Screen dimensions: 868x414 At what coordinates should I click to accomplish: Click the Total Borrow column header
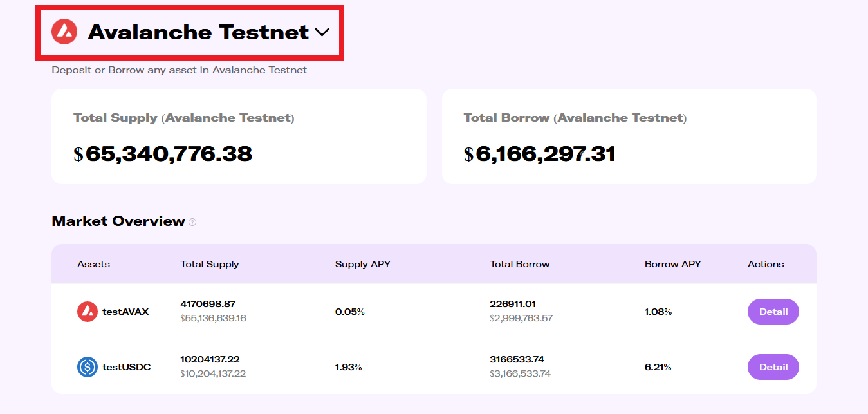click(x=519, y=264)
